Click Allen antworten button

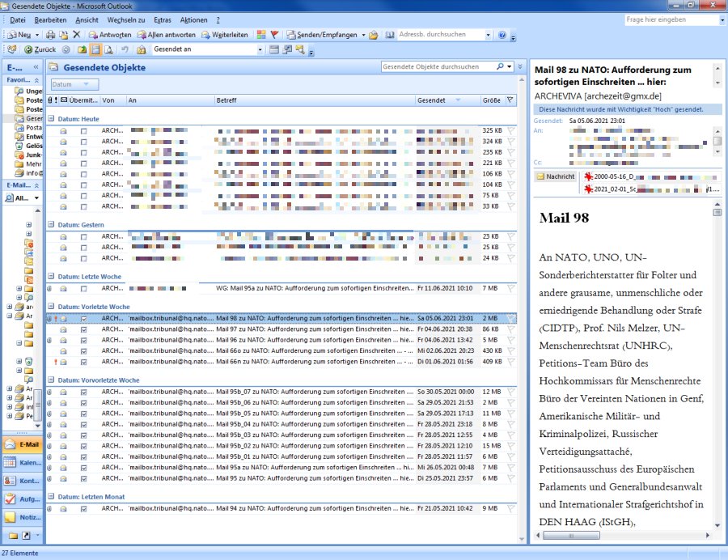pyautogui.click(x=166, y=35)
